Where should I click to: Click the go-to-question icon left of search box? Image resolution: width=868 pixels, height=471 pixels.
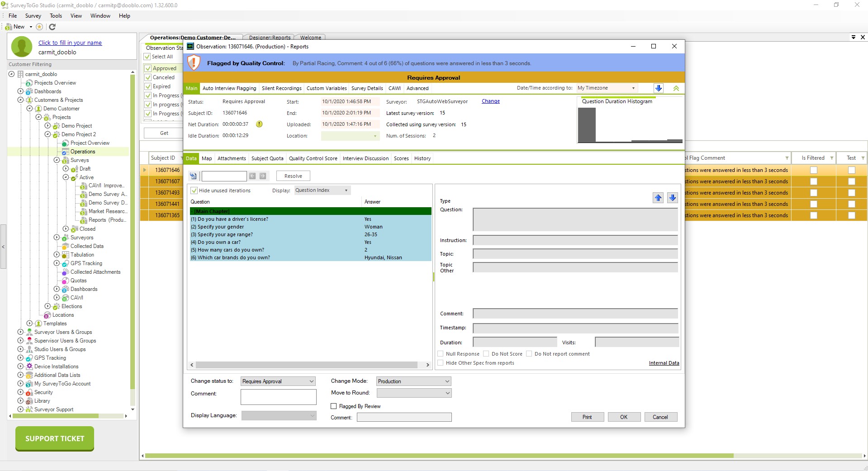point(194,176)
